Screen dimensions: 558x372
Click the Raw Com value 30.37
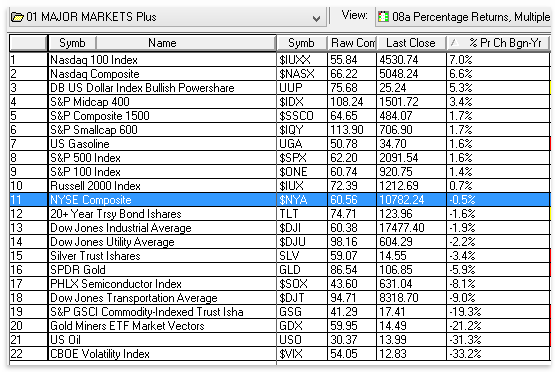coord(352,340)
